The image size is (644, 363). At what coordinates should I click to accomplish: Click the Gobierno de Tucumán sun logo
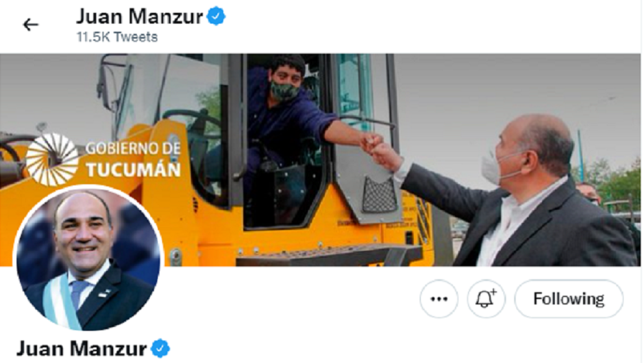[x=52, y=159]
